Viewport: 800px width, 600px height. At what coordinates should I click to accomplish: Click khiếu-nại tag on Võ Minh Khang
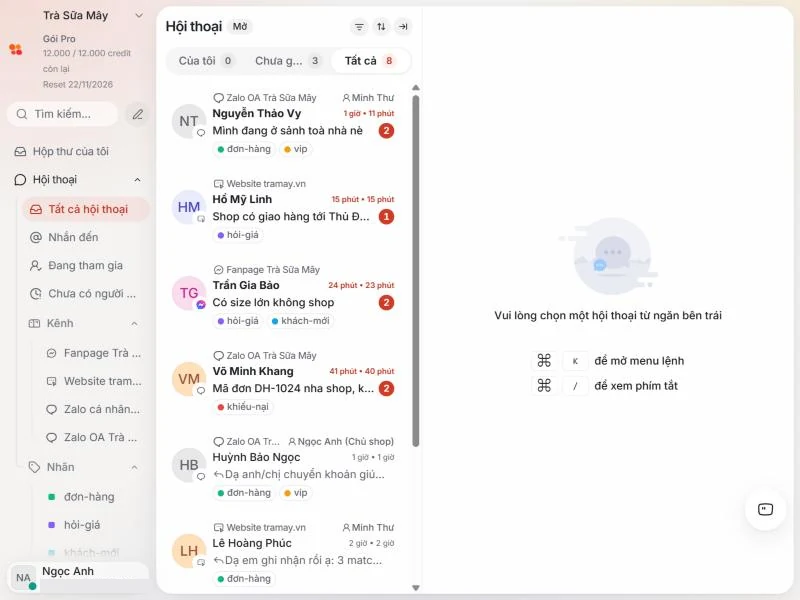pos(243,407)
